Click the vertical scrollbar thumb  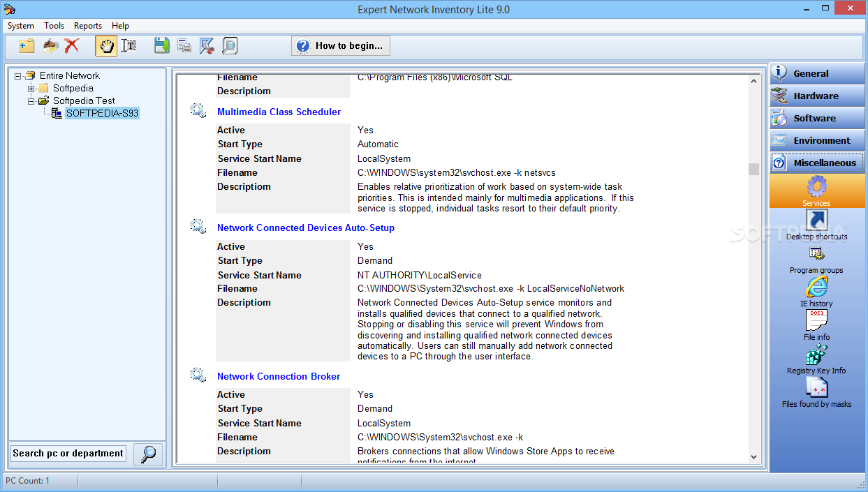point(753,170)
